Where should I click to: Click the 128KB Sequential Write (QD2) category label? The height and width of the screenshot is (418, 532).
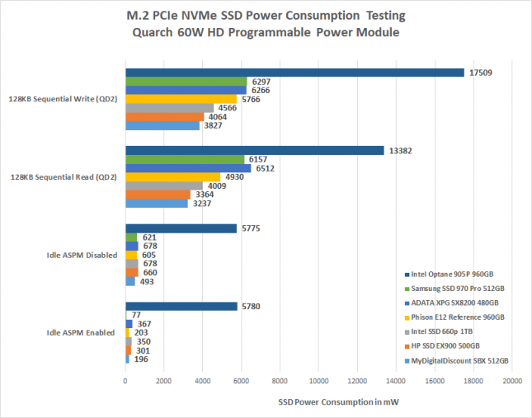63,99
